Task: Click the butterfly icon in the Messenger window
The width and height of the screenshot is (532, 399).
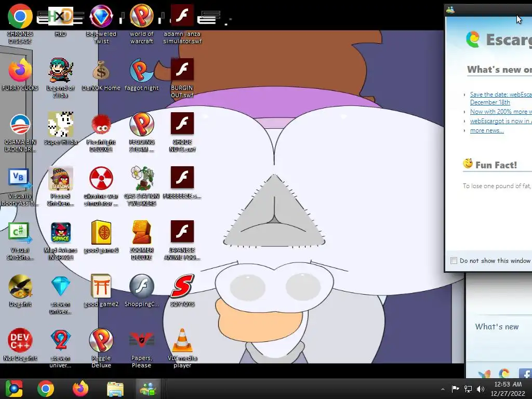Action: tap(485, 374)
